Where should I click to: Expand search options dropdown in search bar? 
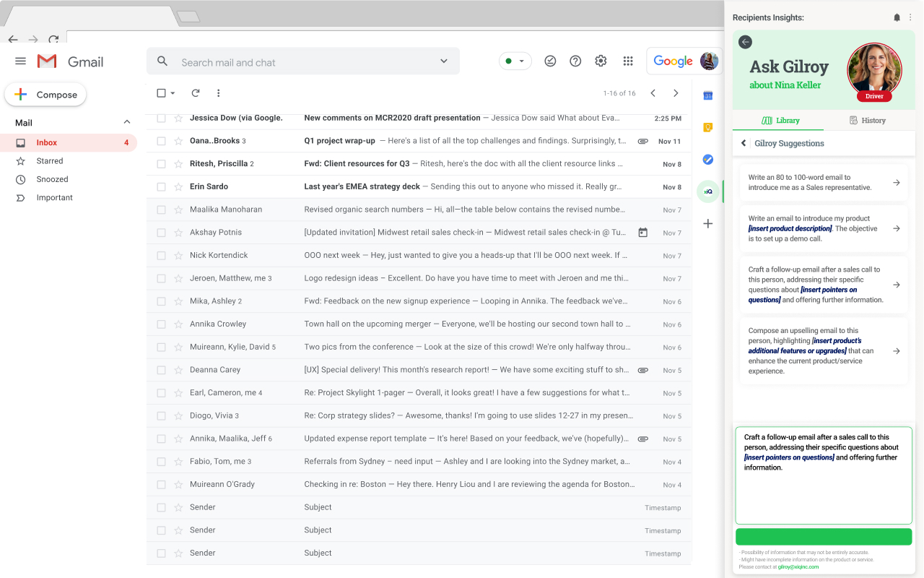(x=444, y=61)
